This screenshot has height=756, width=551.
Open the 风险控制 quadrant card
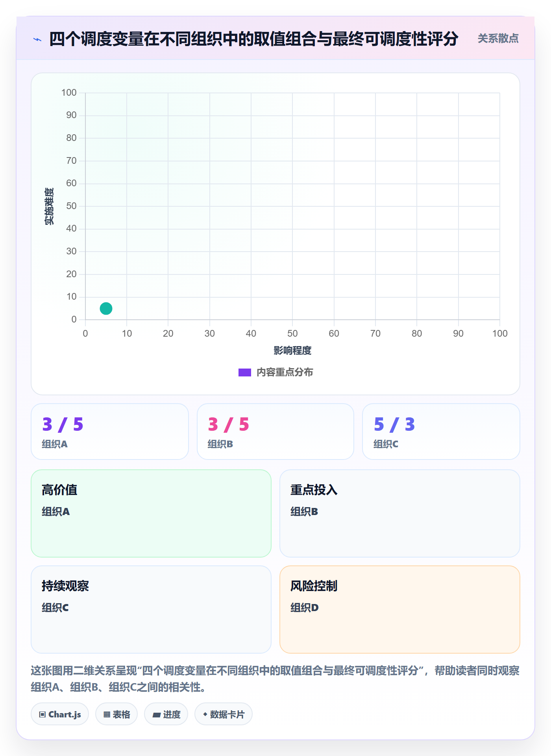[x=400, y=610]
